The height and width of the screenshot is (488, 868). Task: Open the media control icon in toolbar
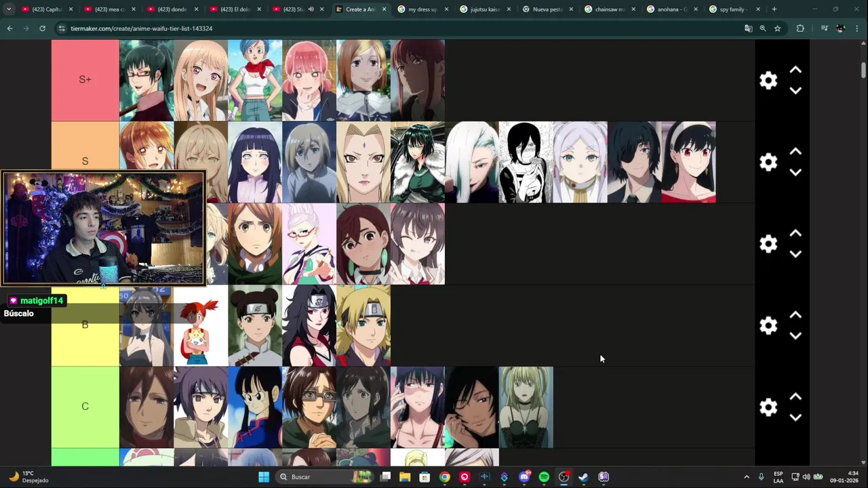tap(824, 28)
